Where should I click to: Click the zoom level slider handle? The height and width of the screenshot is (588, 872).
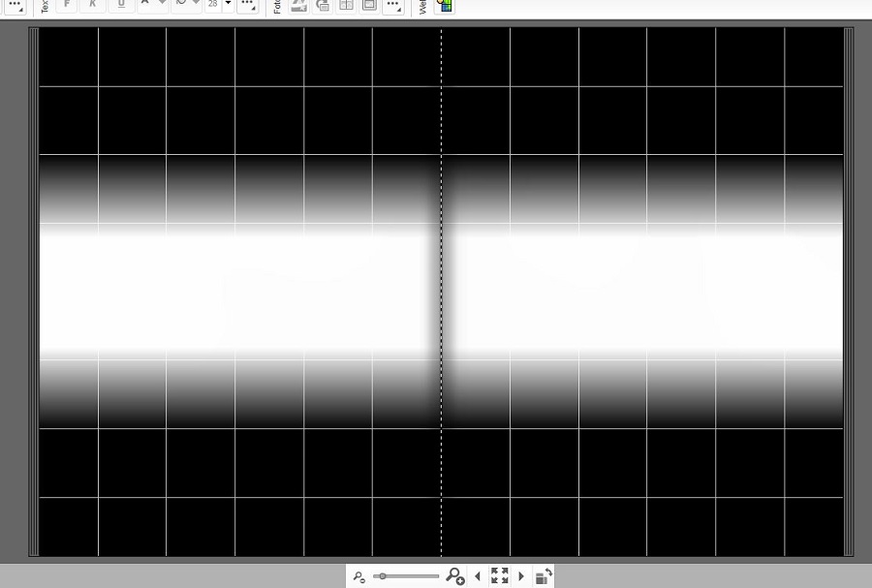click(x=383, y=575)
